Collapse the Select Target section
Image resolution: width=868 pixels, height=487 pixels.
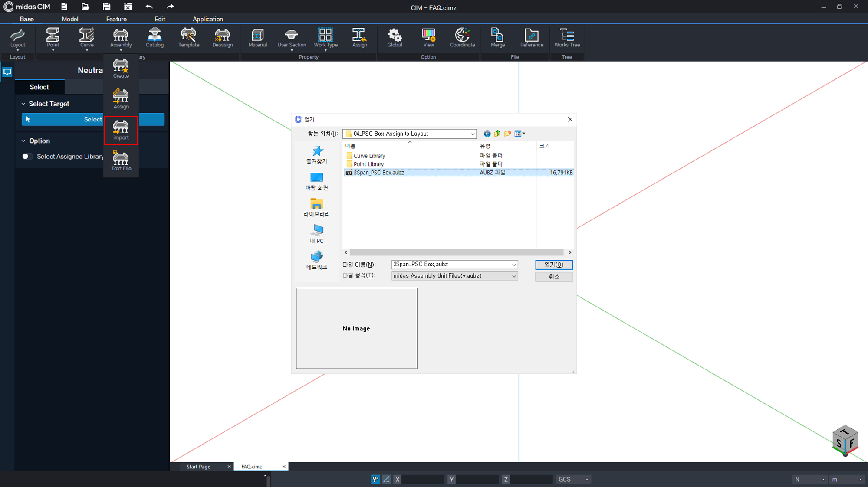23,104
